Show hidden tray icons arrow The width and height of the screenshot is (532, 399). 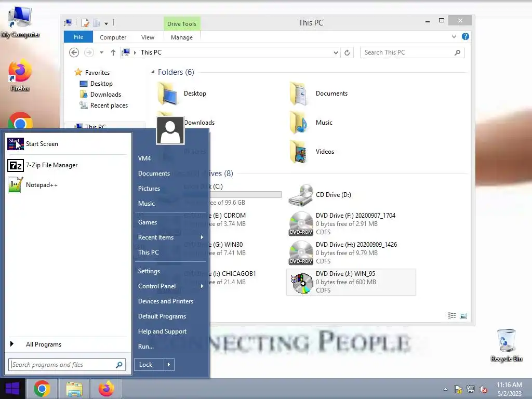[x=445, y=389]
